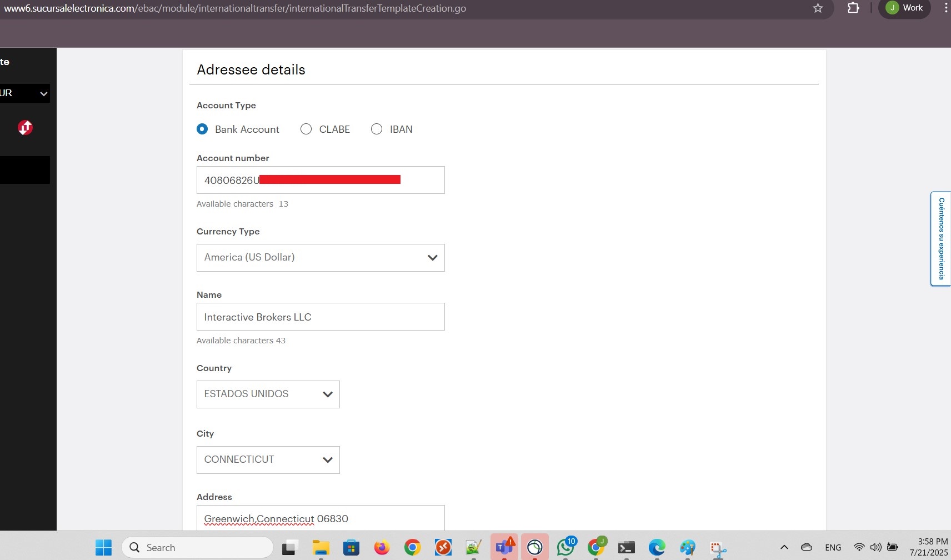Open the Notepad++ taskbar icon

pos(473,548)
